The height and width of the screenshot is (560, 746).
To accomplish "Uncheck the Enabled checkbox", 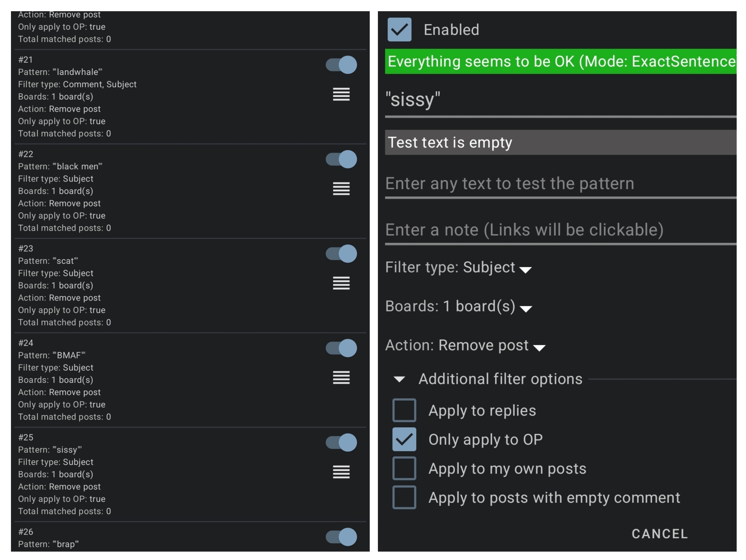I will pos(399,30).
